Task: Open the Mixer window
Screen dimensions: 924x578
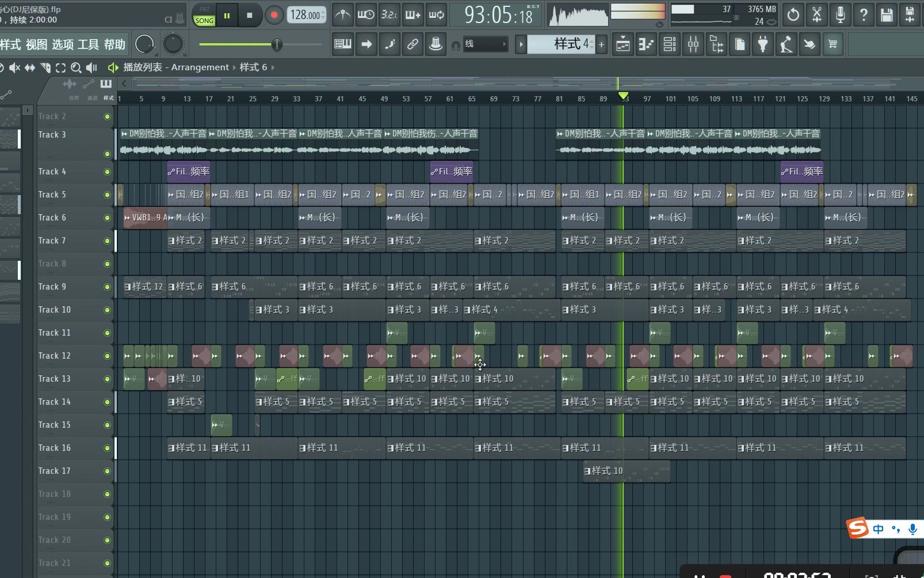Action: click(693, 44)
